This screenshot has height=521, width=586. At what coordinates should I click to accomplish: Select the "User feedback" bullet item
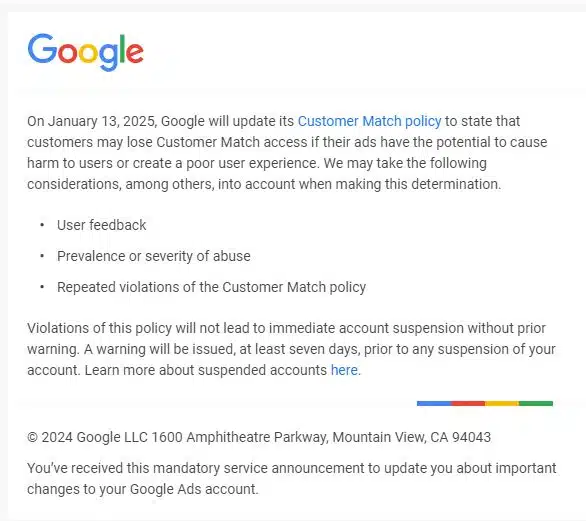tap(102, 225)
